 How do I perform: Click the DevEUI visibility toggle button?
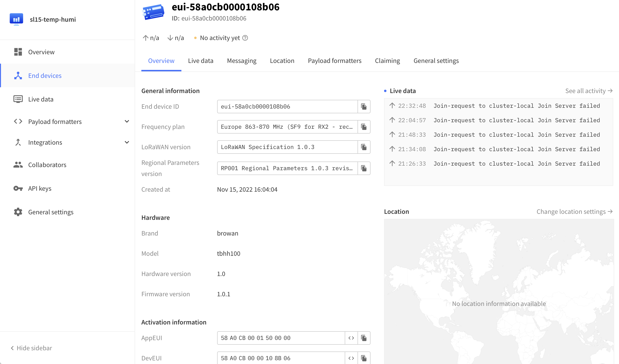point(351,358)
